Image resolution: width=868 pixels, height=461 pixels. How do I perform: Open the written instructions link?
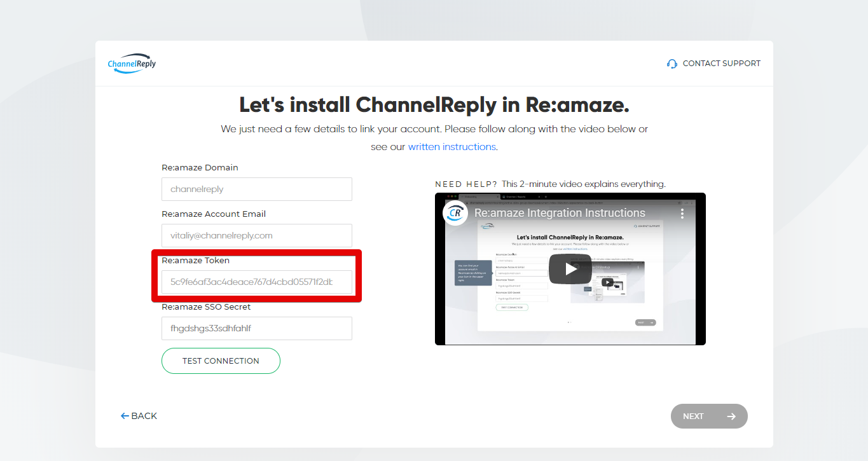point(451,147)
